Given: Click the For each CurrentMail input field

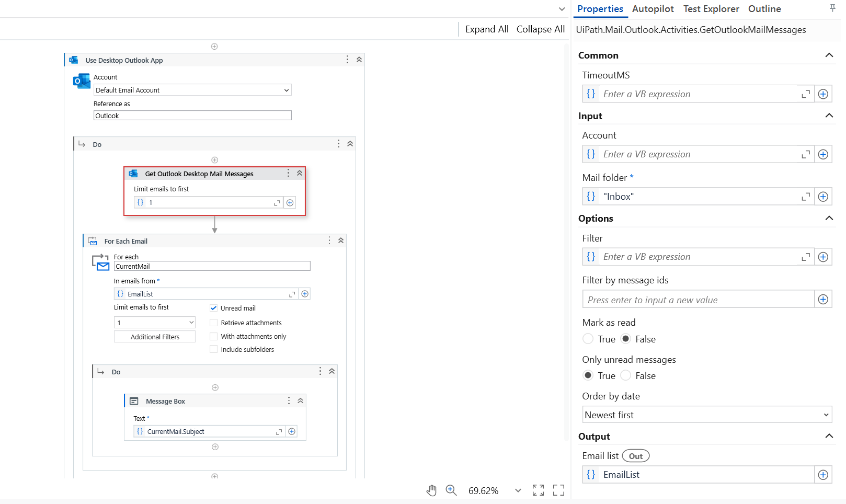Looking at the screenshot, I should point(212,266).
